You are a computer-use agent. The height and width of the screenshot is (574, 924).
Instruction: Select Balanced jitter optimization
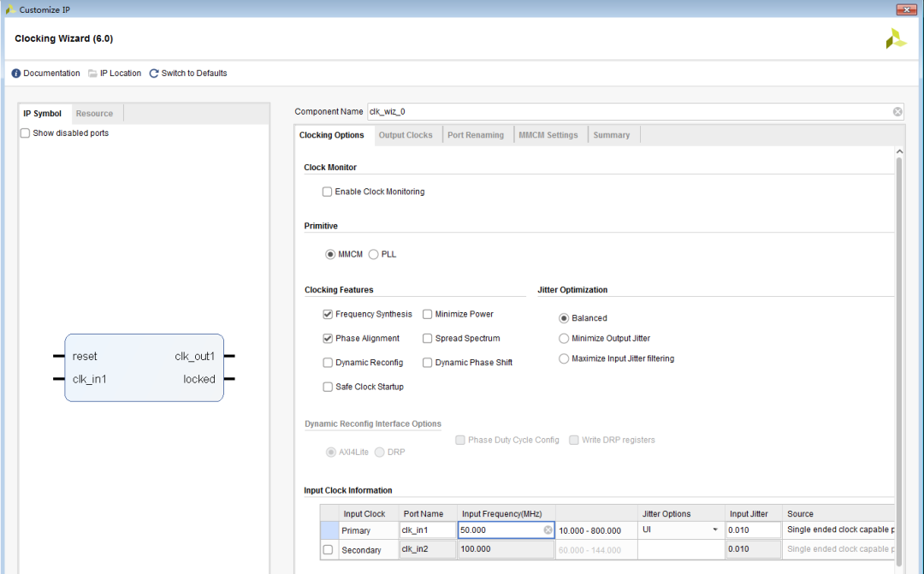pos(564,318)
